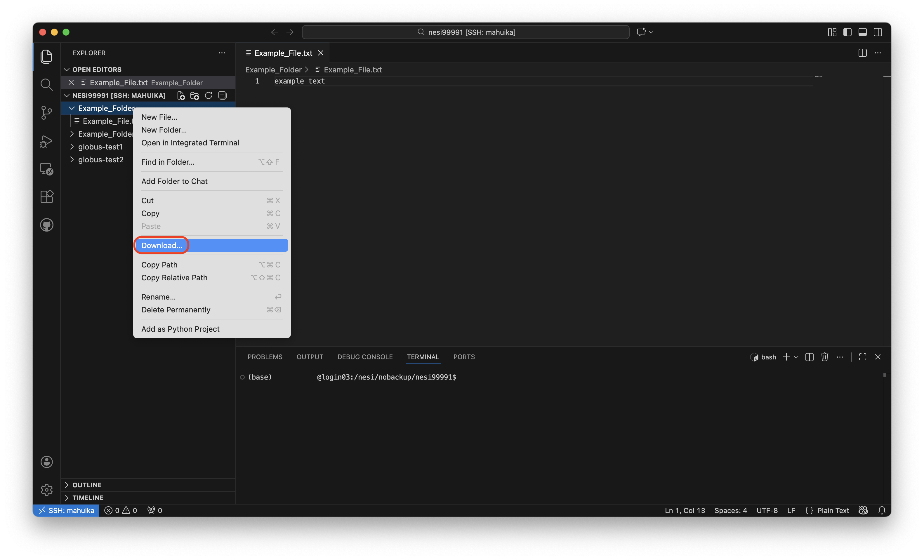This screenshot has height=560, width=924.
Task: Open the Source Control view
Action: click(46, 112)
